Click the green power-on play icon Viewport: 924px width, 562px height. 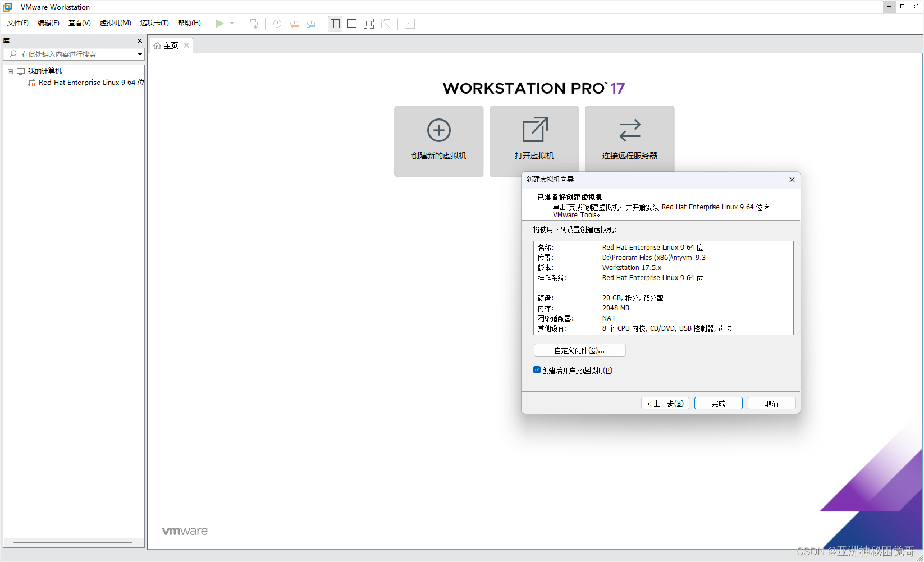[x=219, y=24]
